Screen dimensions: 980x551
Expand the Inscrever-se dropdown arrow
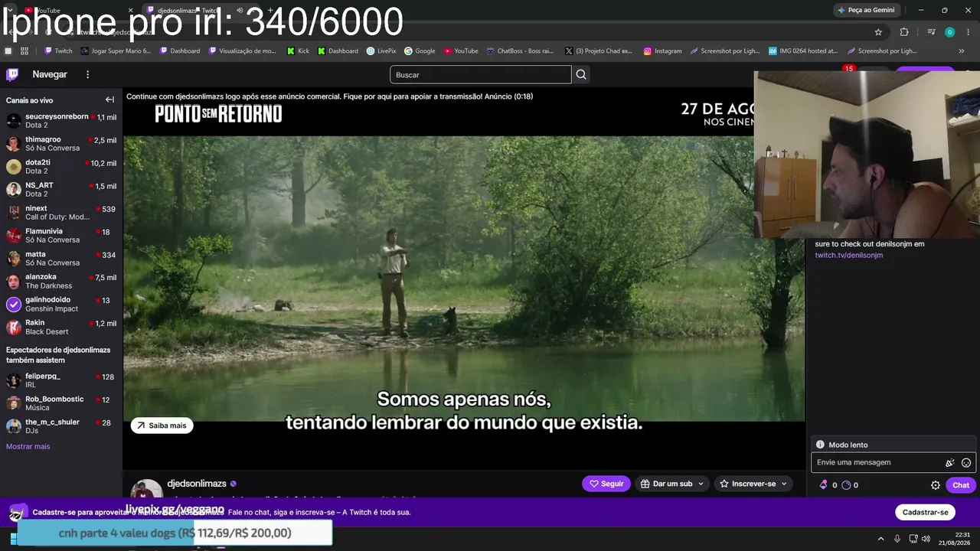[784, 484]
